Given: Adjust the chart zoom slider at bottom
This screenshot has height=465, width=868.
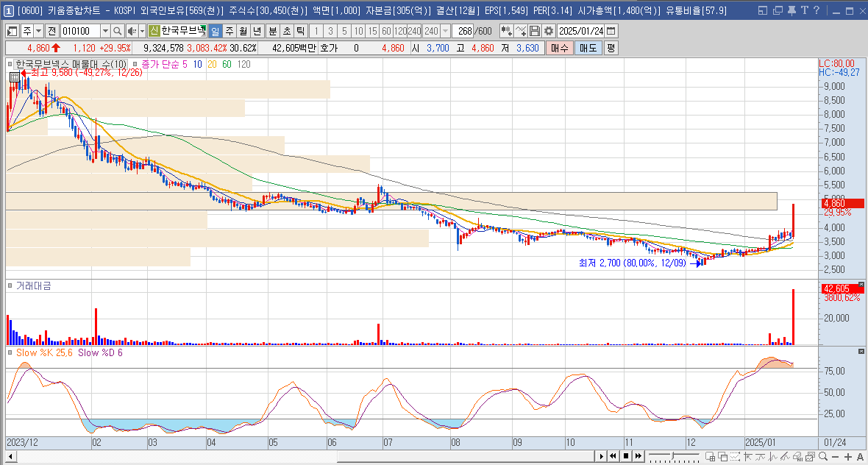Looking at the screenshot, I should point(672,456).
